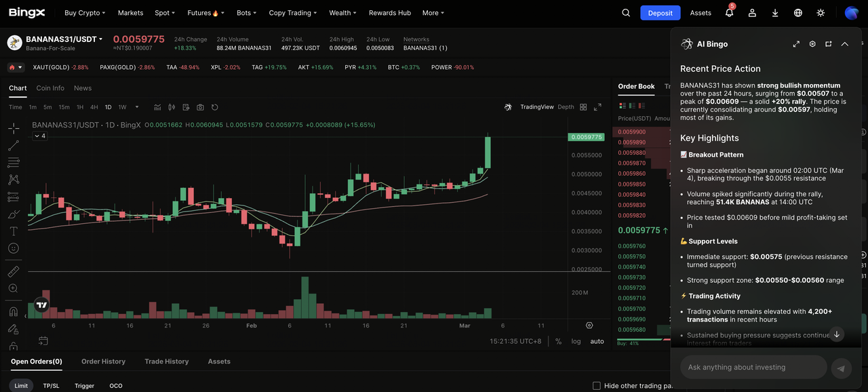
Task: Expand more time interval options
Action: tap(137, 107)
